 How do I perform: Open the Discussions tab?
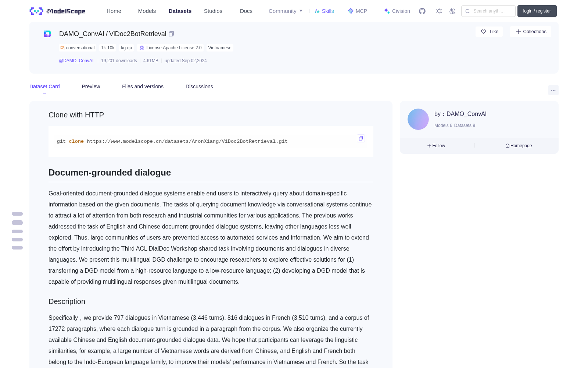pos(199,86)
